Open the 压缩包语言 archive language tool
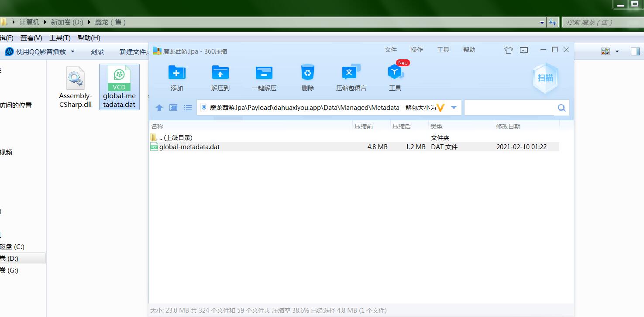This screenshot has width=644, height=317. pos(351,73)
